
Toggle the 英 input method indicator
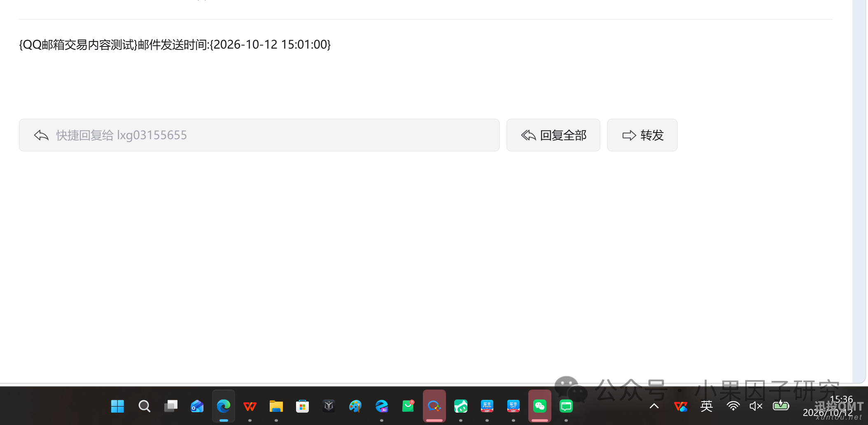coord(707,406)
